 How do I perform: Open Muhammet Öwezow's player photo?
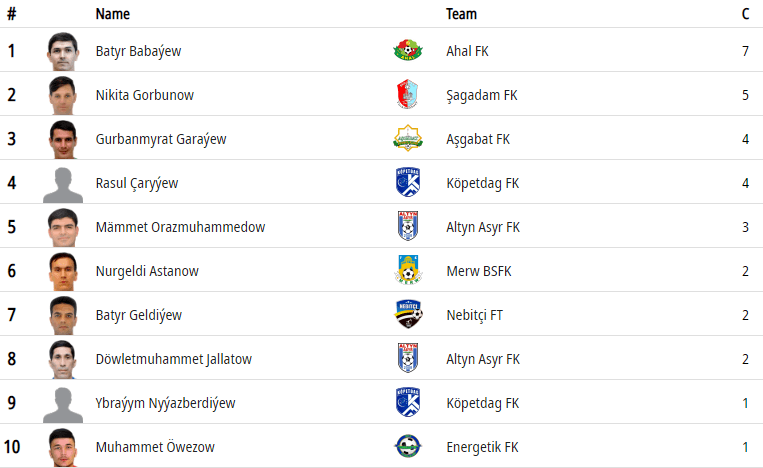click(63, 447)
